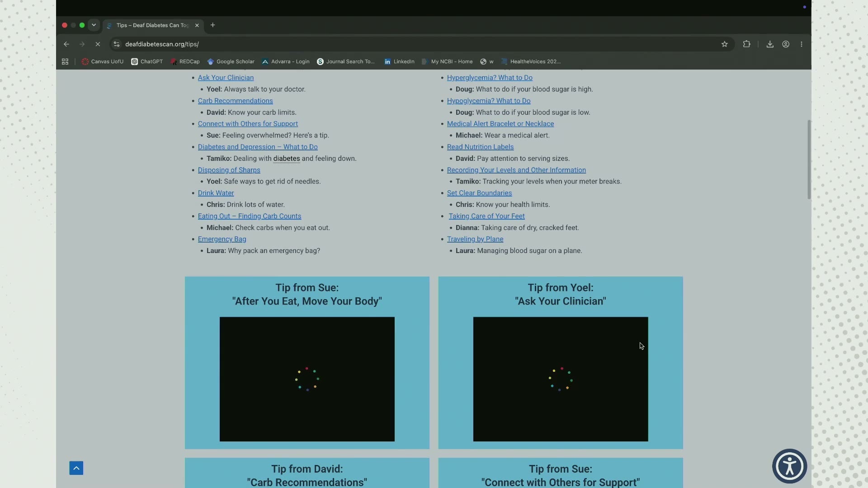Viewport: 868px width, 488px height.
Task: Open the Ask Your Clinician link
Action: 226,78
